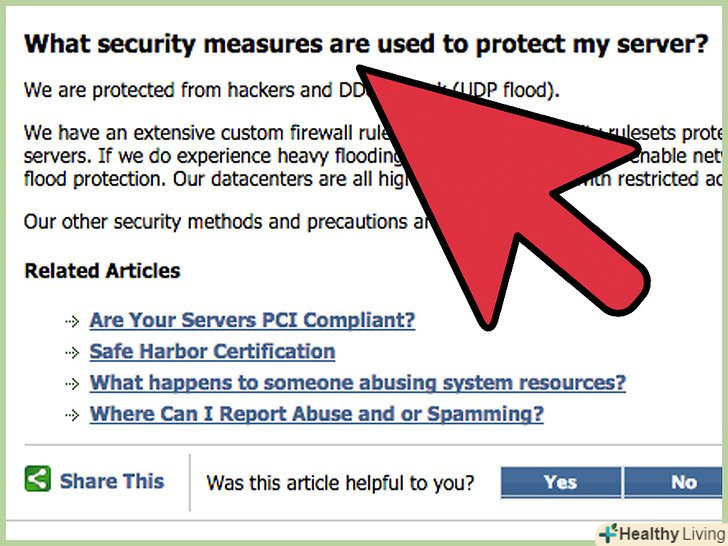Screen dimensions: 728x546
Task: Click arrow bullet beside PCI Compliant link
Action: tap(71, 322)
